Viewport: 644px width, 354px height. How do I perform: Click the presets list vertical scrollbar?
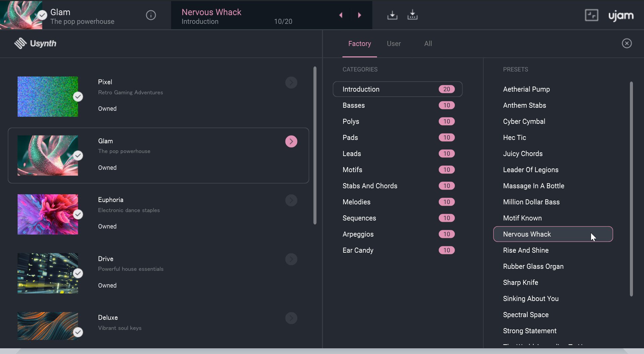tap(631, 189)
